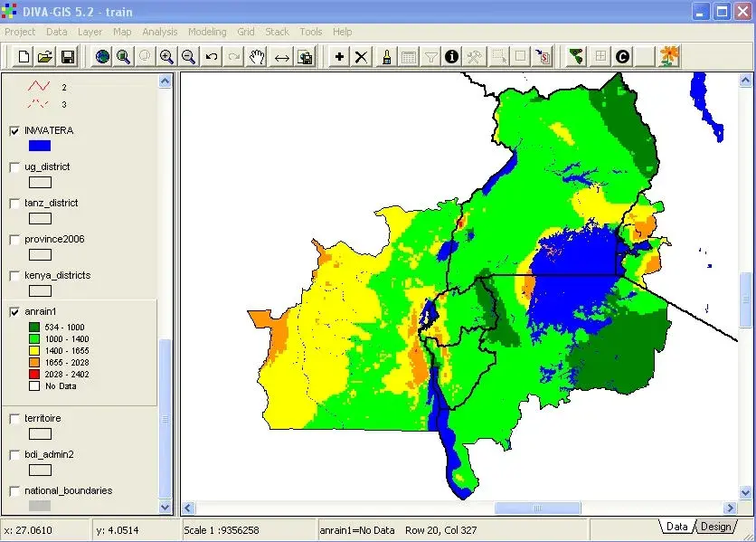This screenshot has width=756, height=542.
Task: Turn on kenya_districts layer checkbox
Action: (14, 276)
